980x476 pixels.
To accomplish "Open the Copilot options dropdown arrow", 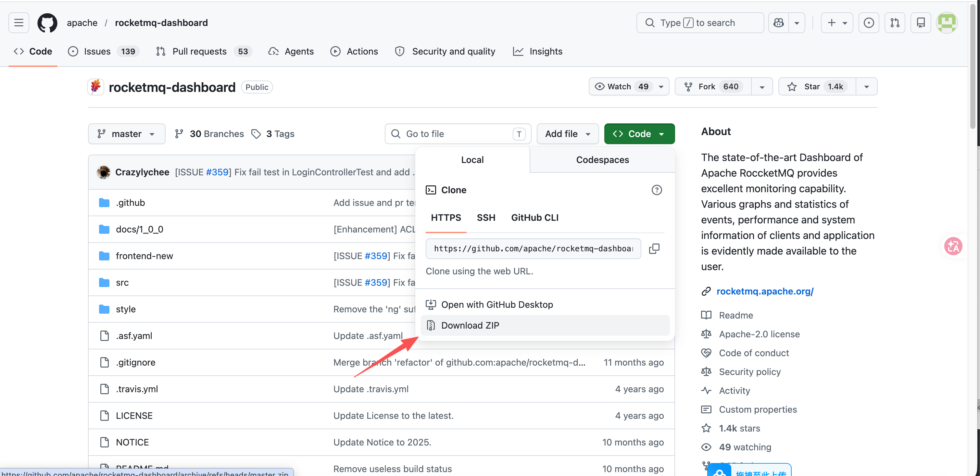I will [x=797, y=23].
